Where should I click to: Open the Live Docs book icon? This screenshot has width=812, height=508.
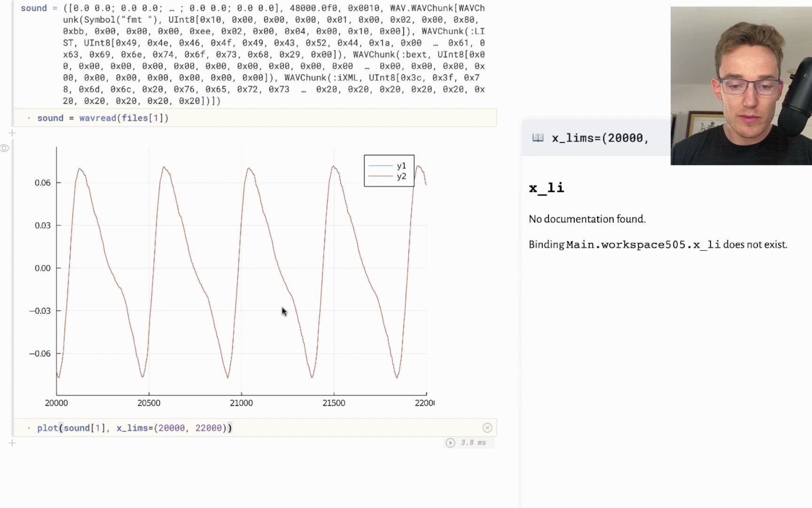tap(538, 138)
